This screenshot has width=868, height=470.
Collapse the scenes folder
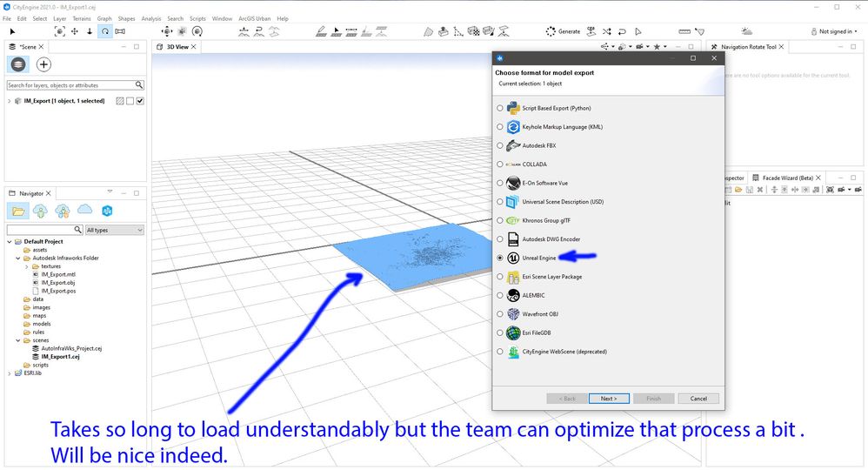(18, 340)
